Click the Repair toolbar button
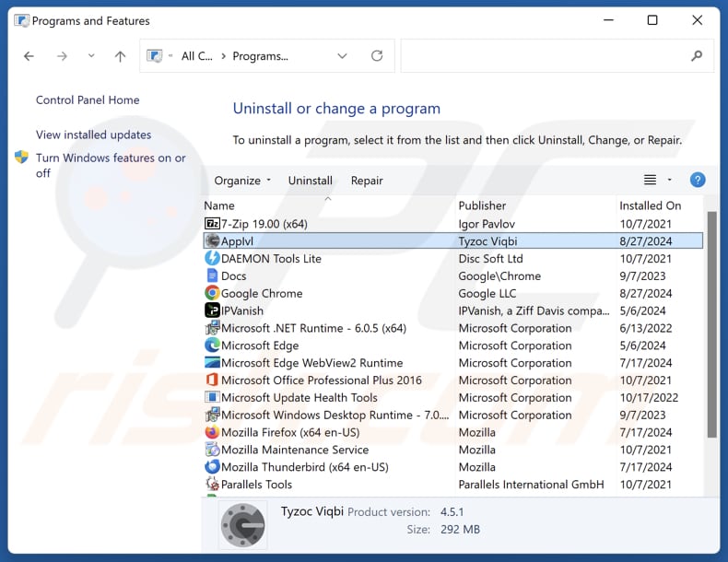 pos(367,181)
